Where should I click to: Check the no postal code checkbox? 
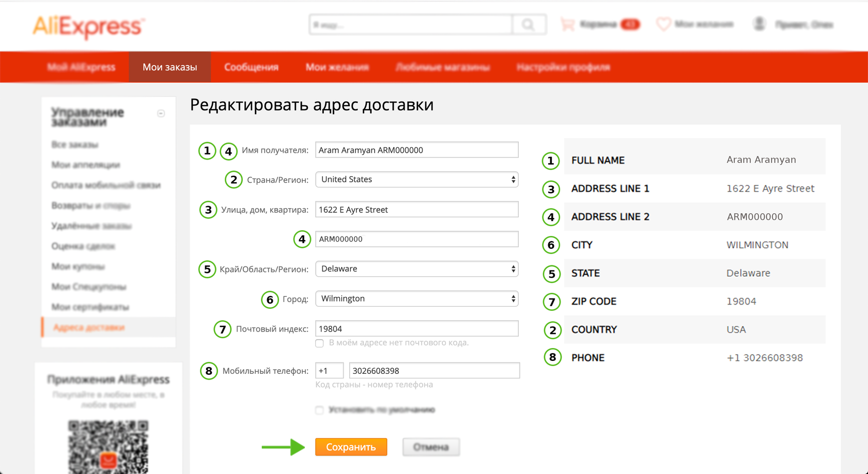pyautogui.click(x=320, y=343)
